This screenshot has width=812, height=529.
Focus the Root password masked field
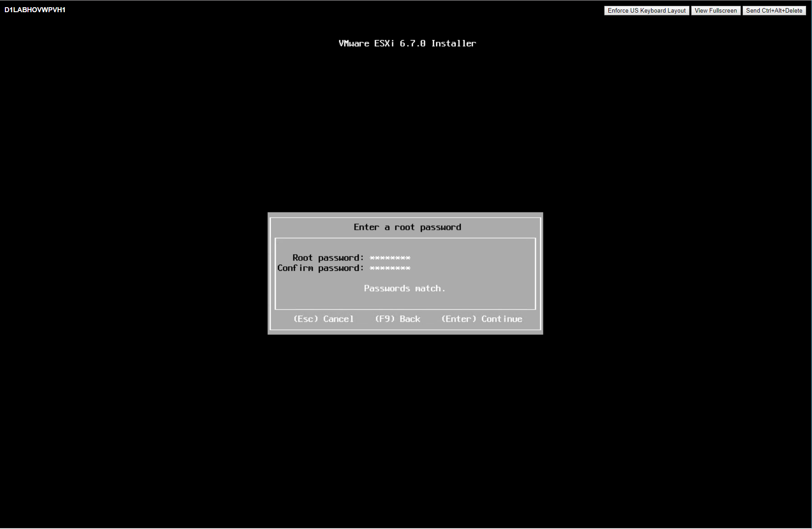[390, 258]
